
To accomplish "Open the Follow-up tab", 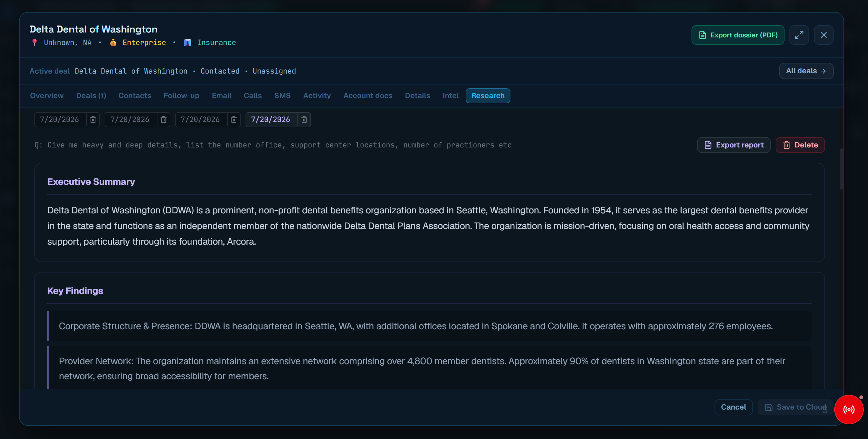I will [x=181, y=96].
